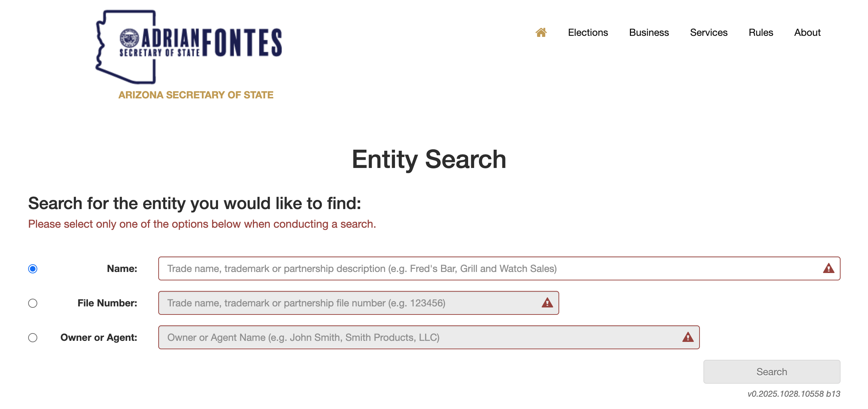
Task: Click the Search button
Action: point(772,372)
